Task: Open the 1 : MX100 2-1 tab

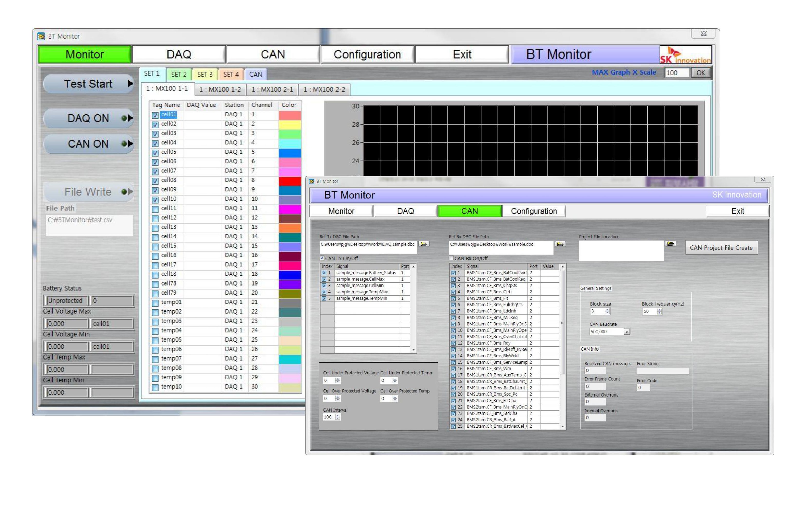Action: tap(272, 90)
